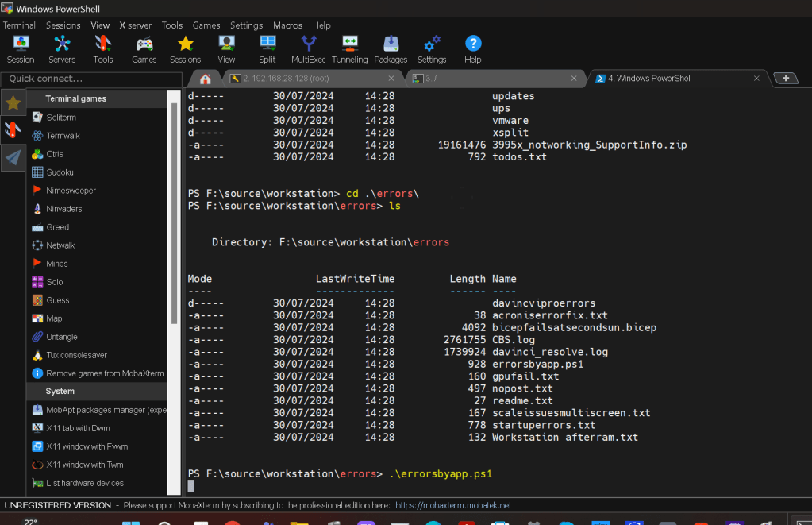Screen dimensions: 812x525
Task: Open the Settings menu in menu bar
Action: (247, 25)
